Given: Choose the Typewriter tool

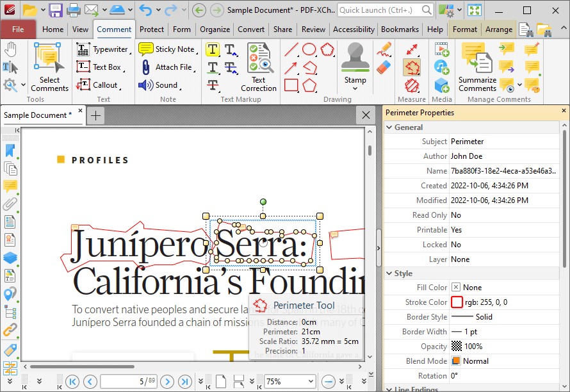Looking at the screenshot, I should [103, 49].
